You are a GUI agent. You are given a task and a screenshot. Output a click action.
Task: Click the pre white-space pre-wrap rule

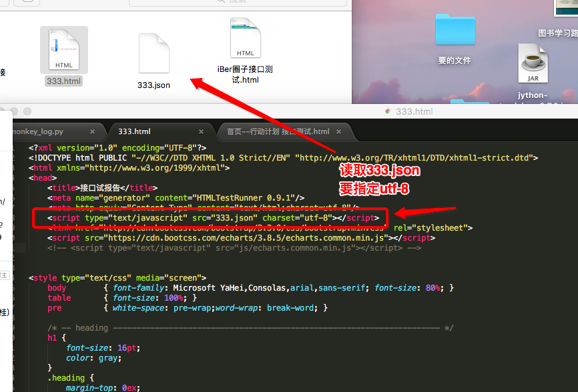tap(188, 308)
